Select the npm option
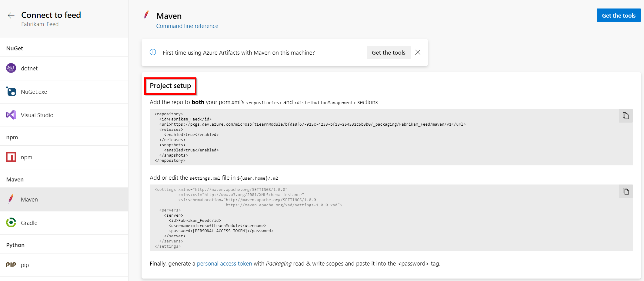644x281 pixels. click(64, 157)
